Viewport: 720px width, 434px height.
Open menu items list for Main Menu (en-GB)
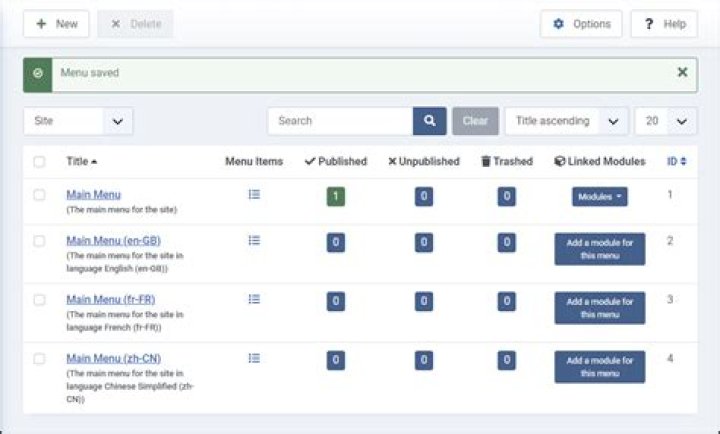point(254,241)
